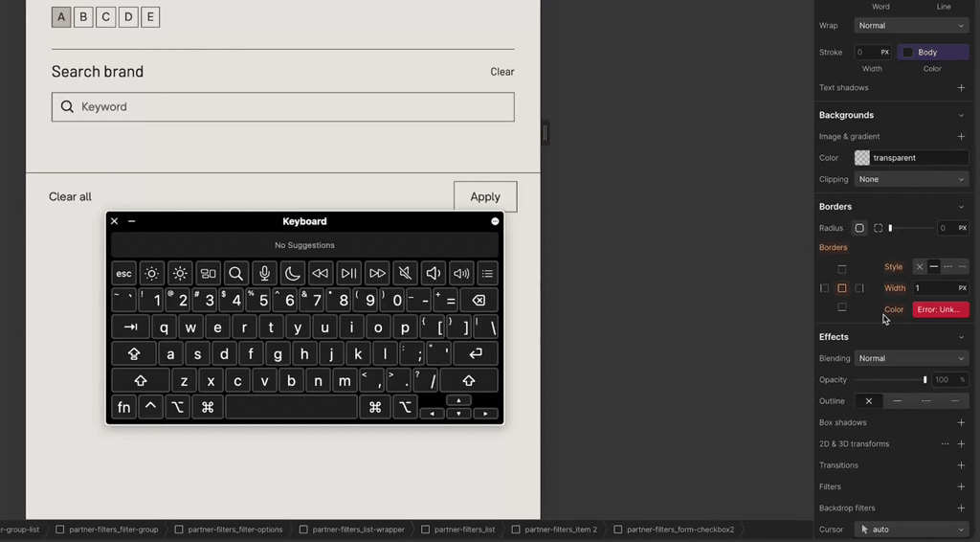Toggle the caps lock key
The image size is (980, 542).
pyautogui.click(x=134, y=354)
